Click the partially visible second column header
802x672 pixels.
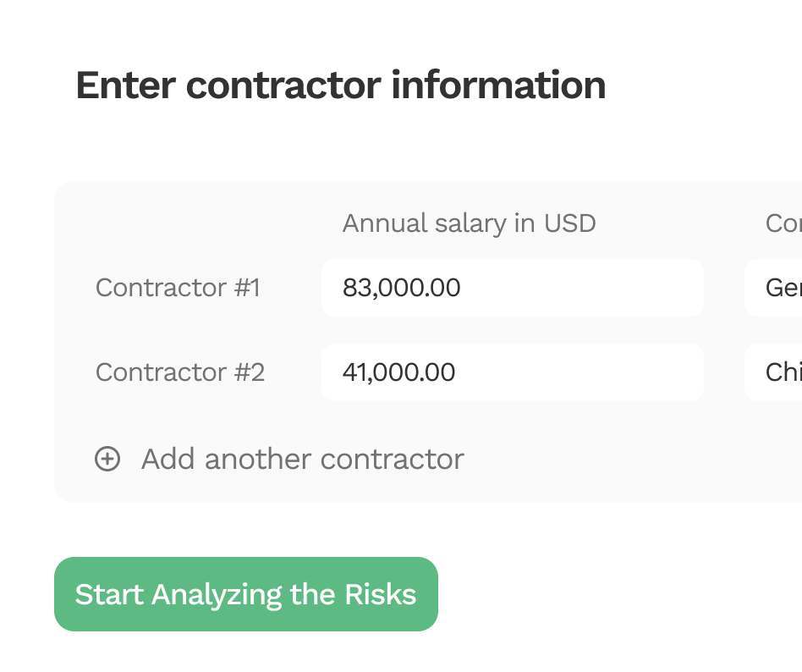tap(783, 223)
